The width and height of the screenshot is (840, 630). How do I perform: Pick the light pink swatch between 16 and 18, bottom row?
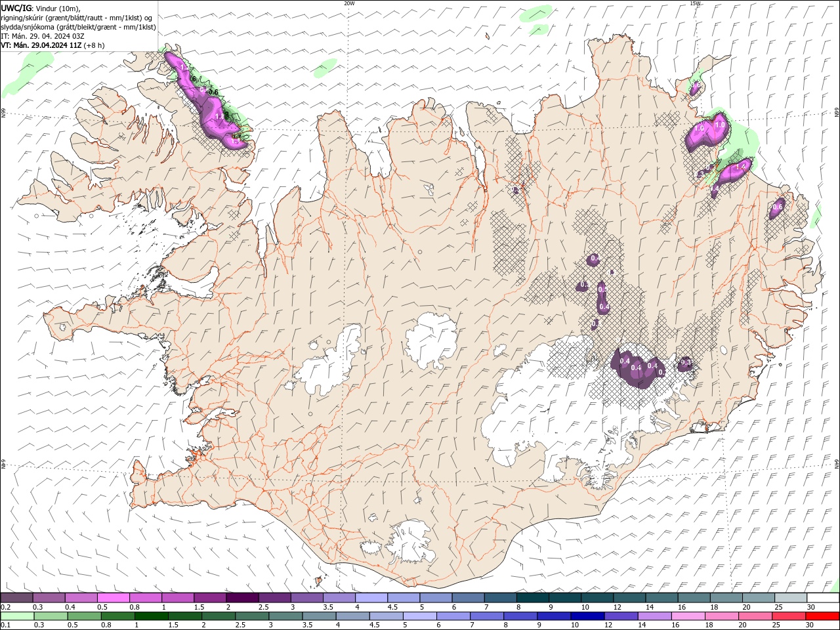pos(687,616)
